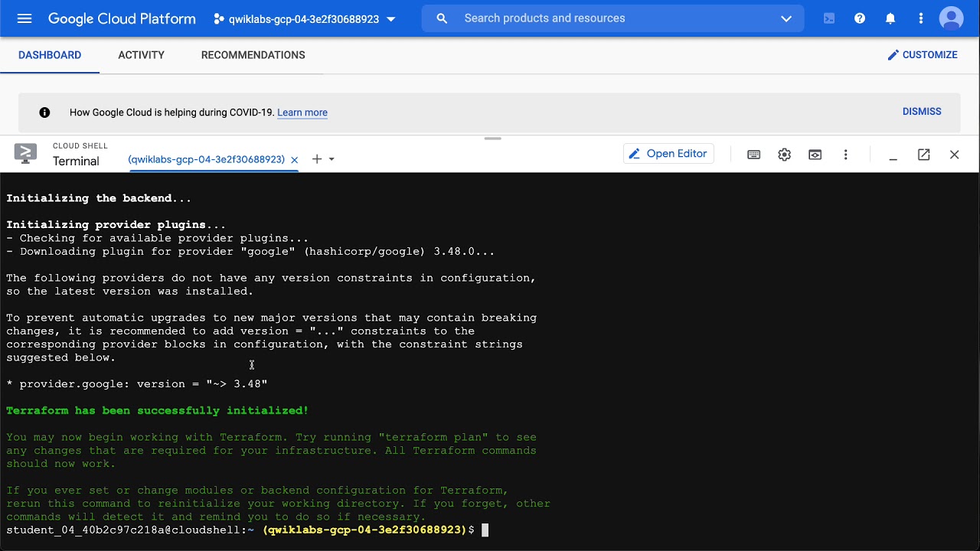Expand the new session dropdown arrow
This screenshot has height=551, width=980.
point(332,159)
